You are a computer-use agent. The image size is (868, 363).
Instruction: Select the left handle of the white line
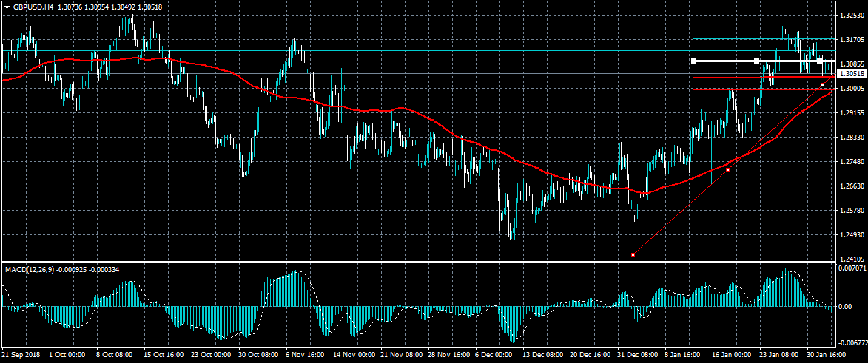click(x=693, y=61)
